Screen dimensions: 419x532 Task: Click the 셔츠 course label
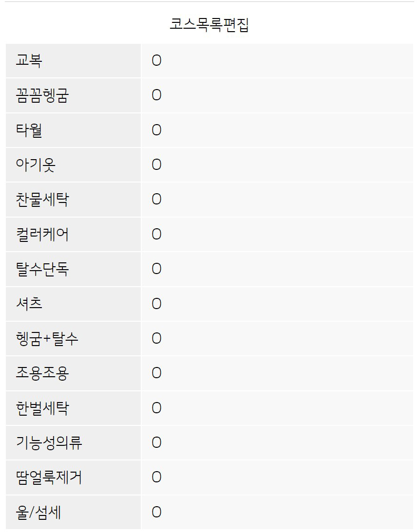pyautogui.click(x=29, y=304)
